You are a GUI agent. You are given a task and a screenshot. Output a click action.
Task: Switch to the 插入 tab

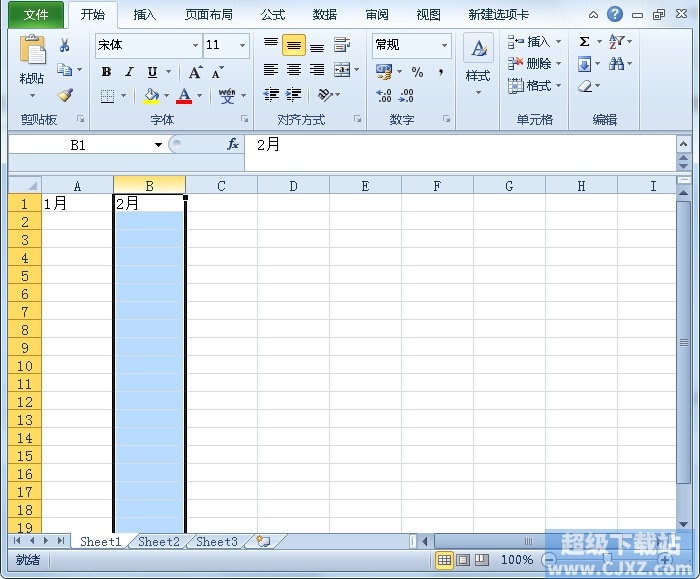145,15
